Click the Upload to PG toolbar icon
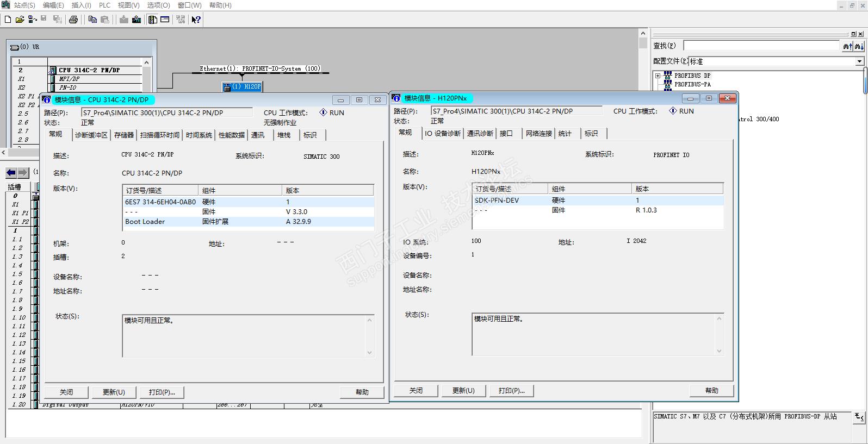Image resolution: width=868 pixels, height=444 pixels. click(137, 20)
